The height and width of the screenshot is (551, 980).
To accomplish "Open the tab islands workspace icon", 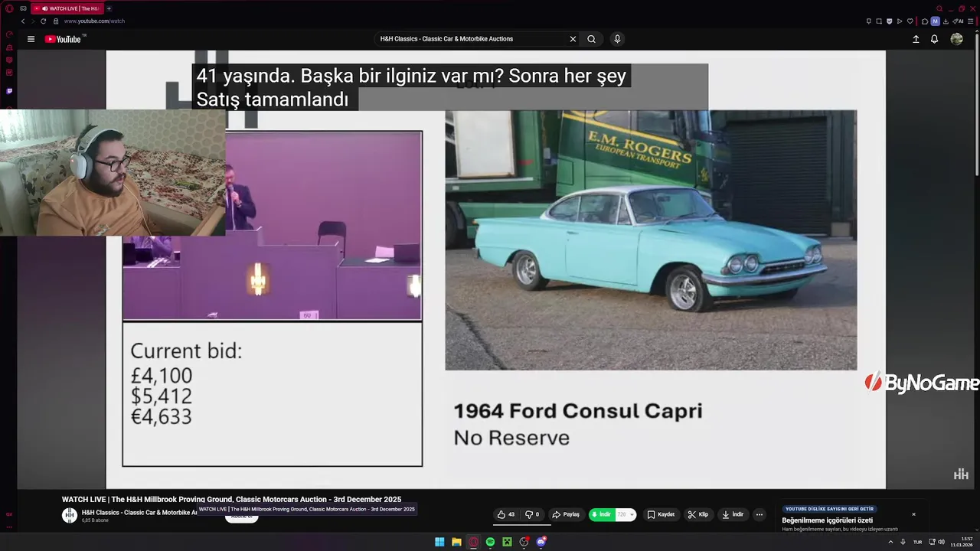I will click(x=24, y=8).
